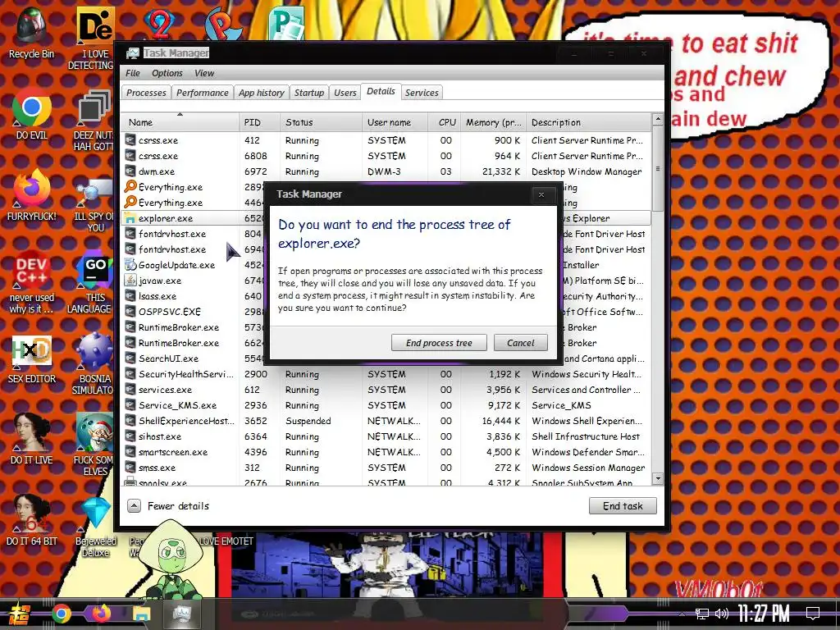Click the Start button on taskbar
This screenshot has width=840, height=630.
pyautogui.click(x=19, y=614)
